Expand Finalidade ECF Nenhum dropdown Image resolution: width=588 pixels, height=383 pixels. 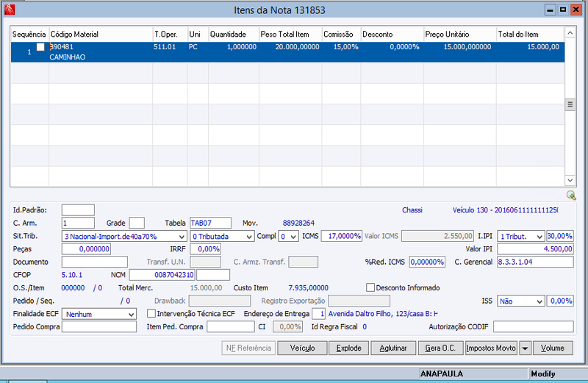[99, 314]
